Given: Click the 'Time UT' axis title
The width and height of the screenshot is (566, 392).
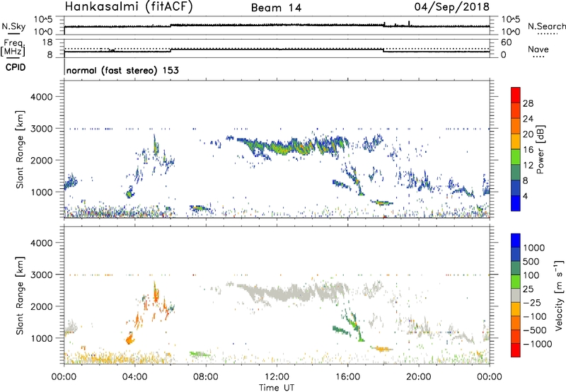Looking at the screenshot, I should click(277, 388).
